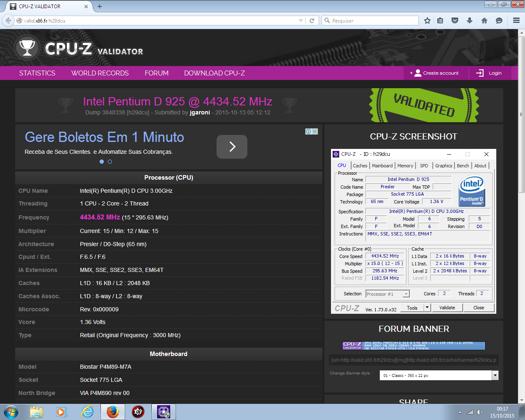Click the address bar URL field
This screenshot has height=420, width=525.
[x=160, y=21]
